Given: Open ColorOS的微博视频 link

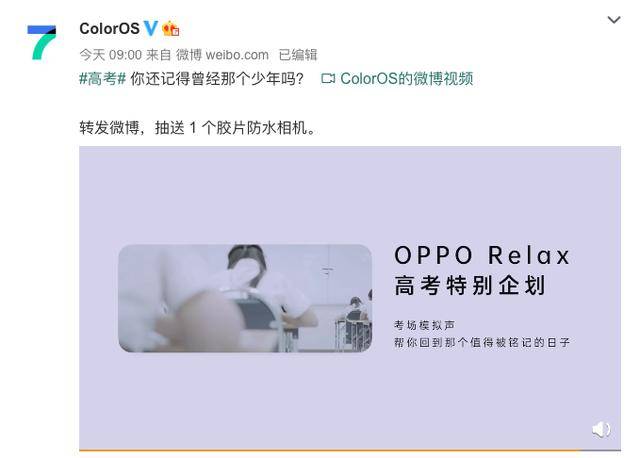Looking at the screenshot, I should (407, 78).
